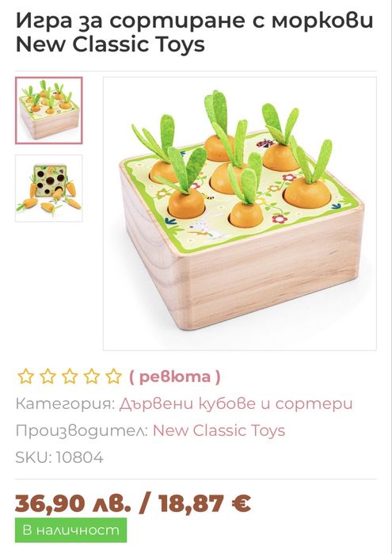This screenshot has height=554, width=392.
Task: Give a five-star rating via last star
Action: (x=114, y=376)
